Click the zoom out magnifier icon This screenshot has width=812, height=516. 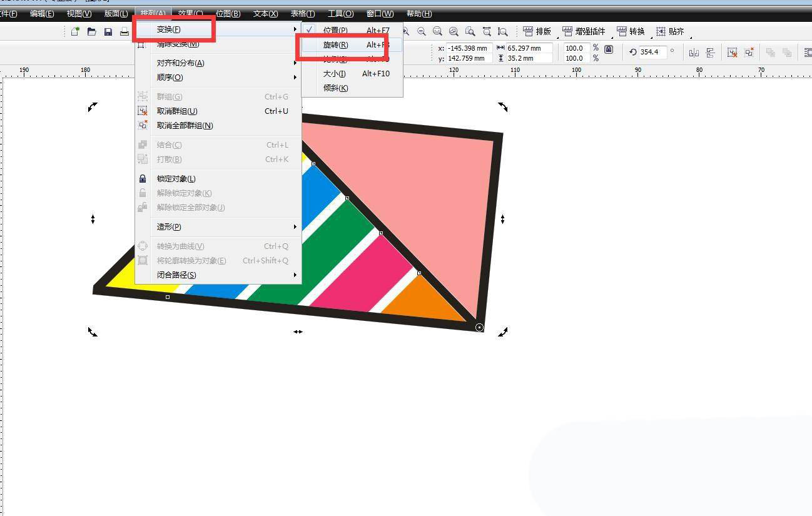click(422, 31)
